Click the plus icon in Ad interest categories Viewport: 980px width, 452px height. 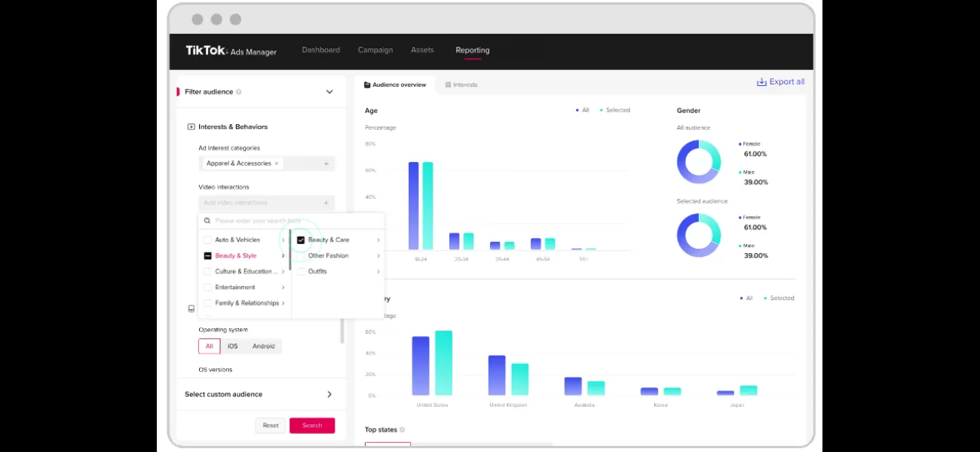pos(326,163)
